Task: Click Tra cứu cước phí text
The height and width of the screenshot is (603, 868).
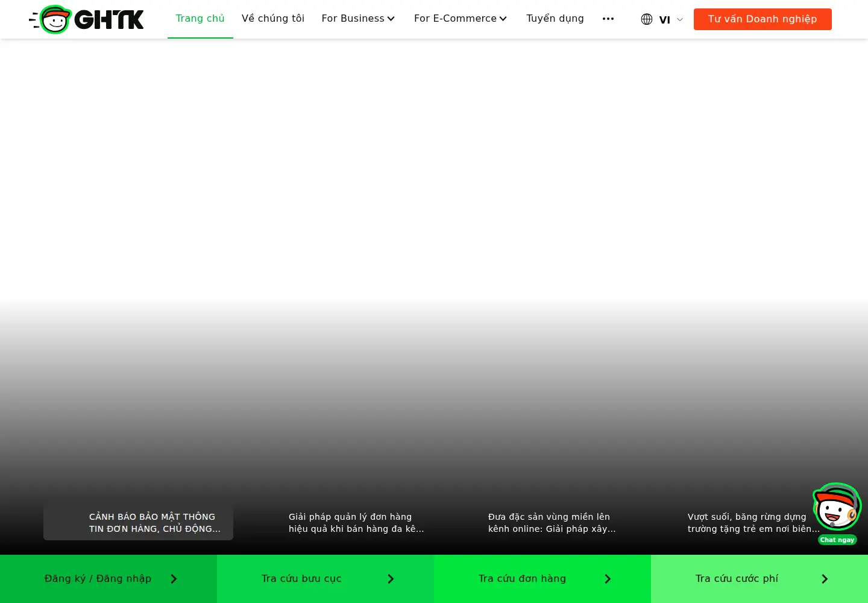Action: pyautogui.click(x=737, y=578)
